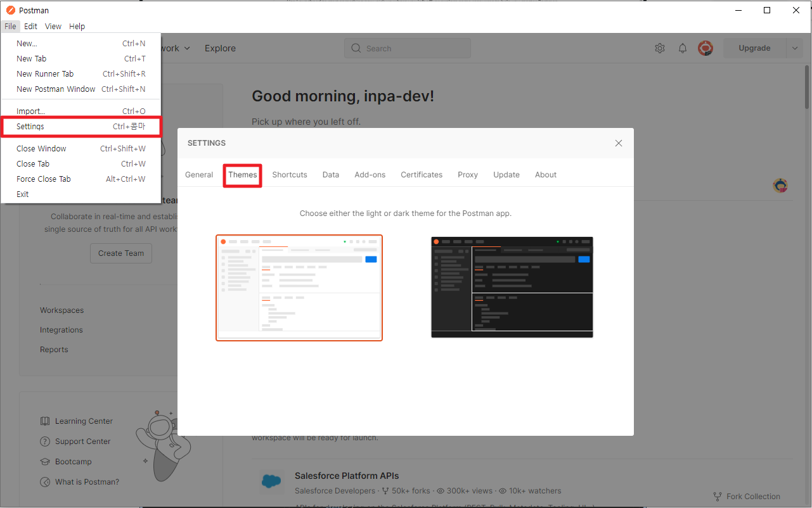Viewport: 812px width, 508px height.
Task: Open the What is Postman? link
Action: [87, 482]
